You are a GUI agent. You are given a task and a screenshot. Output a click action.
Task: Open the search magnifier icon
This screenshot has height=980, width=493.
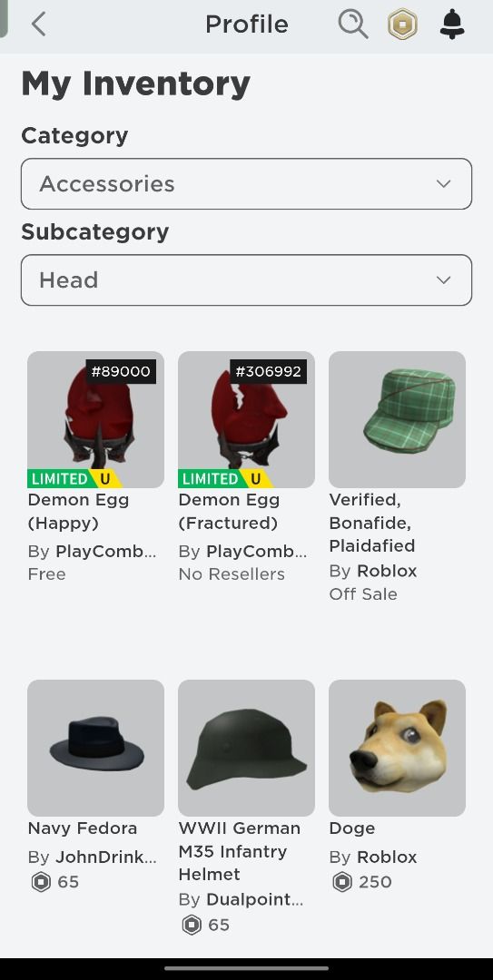353,25
